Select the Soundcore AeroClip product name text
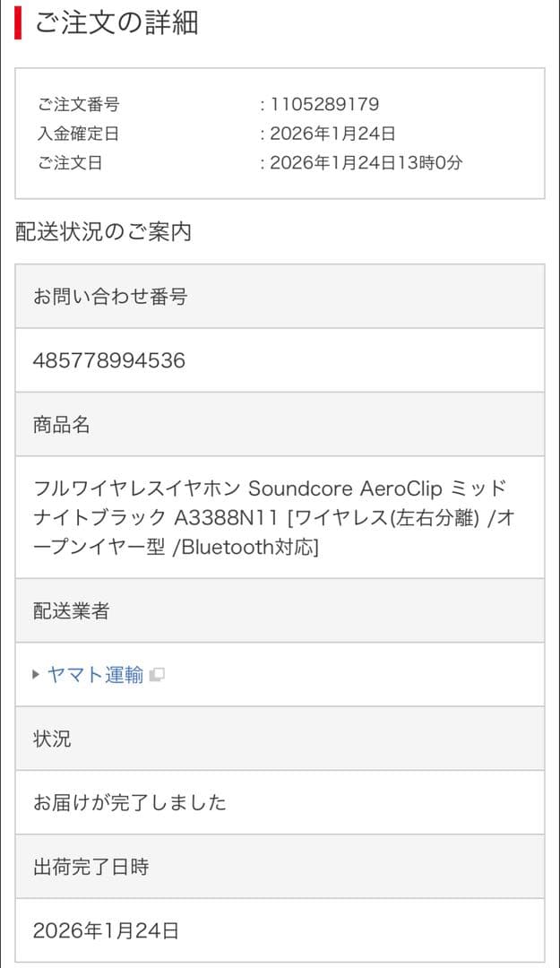Image resolution: width=560 pixels, height=968 pixels. (x=260, y=522)
